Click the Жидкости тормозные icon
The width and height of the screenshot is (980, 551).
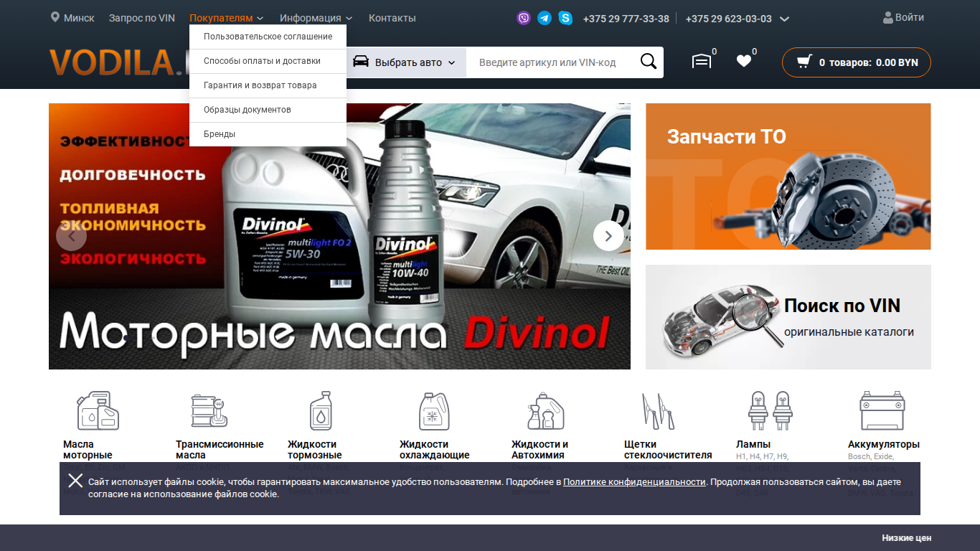tap(321, 410)
